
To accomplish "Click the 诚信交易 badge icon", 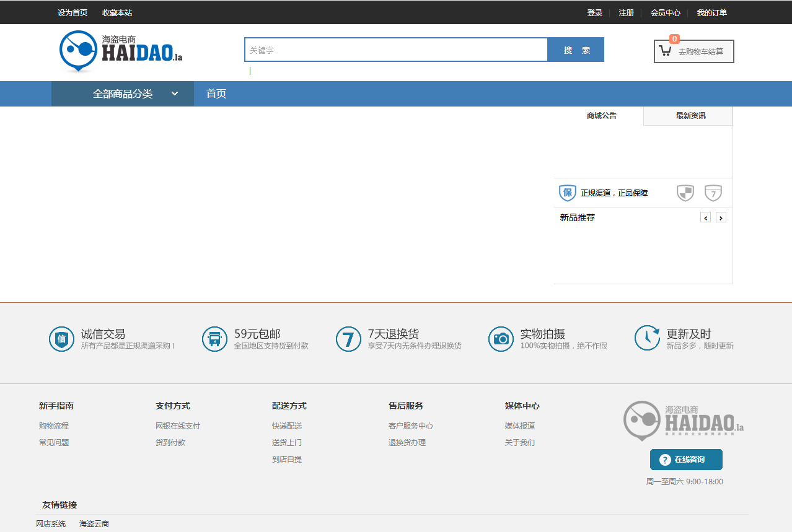I will 61,339.
